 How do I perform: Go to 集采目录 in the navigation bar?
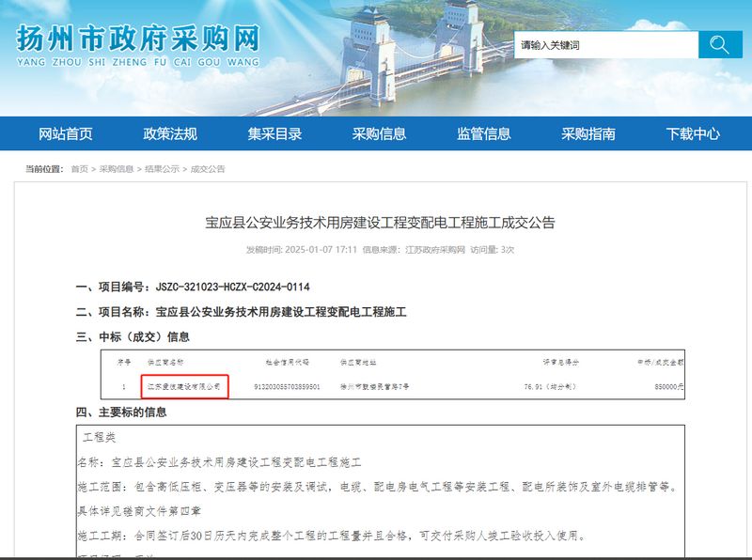pyautogui.click(x=274, y=133)
